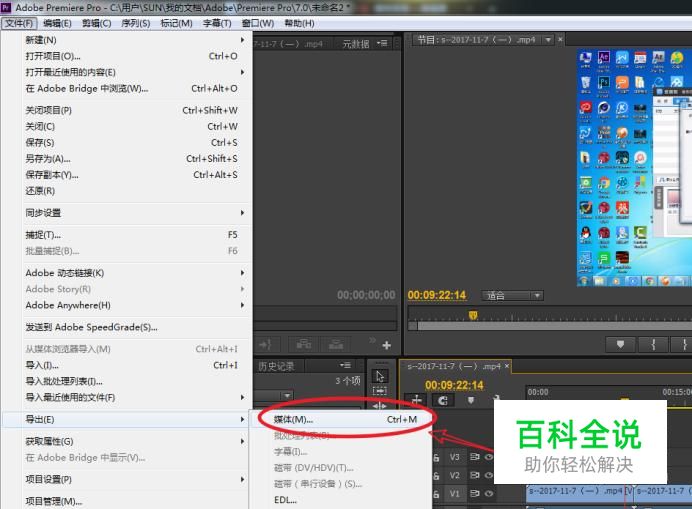Click the Insert button in Source monitor
Viewport: 692px width, 509px height.
click(x=304, y=344)
